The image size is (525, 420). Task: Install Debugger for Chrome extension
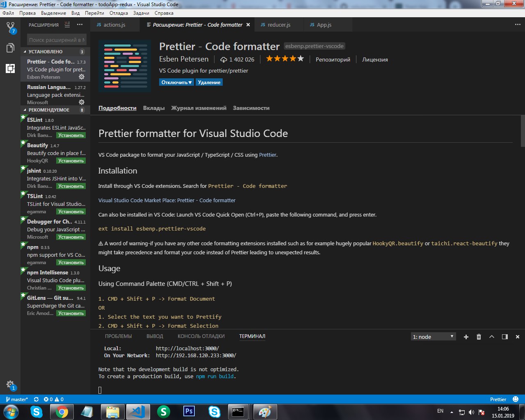pyautogui.click(x=71, y=237)
